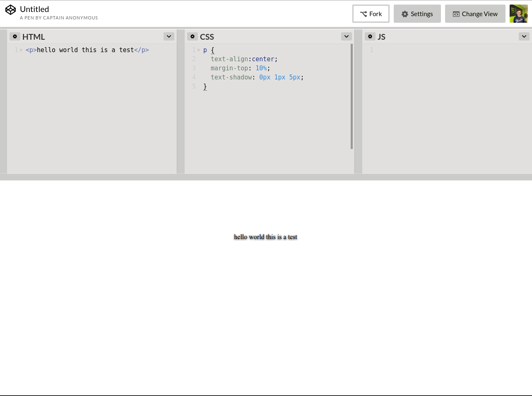532x396 pixels.
Task: Switch focus to the JS panel header
Action: click(x=381, y=36)
